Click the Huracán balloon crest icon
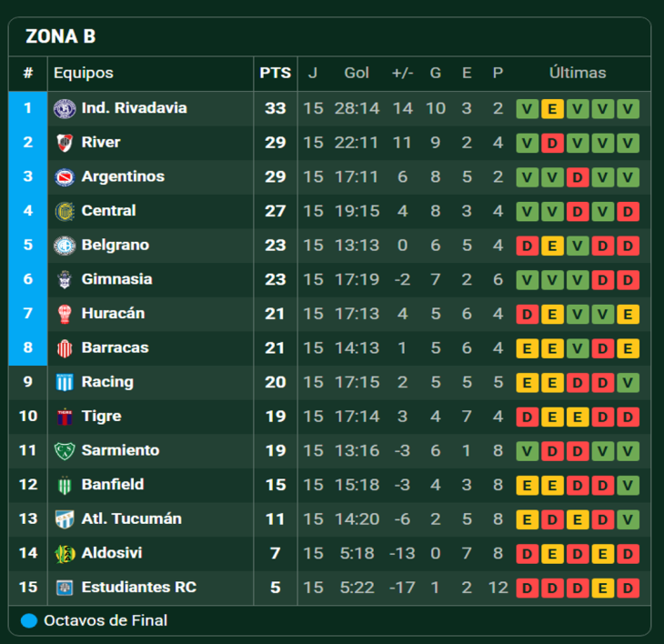This screenshot has width=664, height=644. point(65,314)
